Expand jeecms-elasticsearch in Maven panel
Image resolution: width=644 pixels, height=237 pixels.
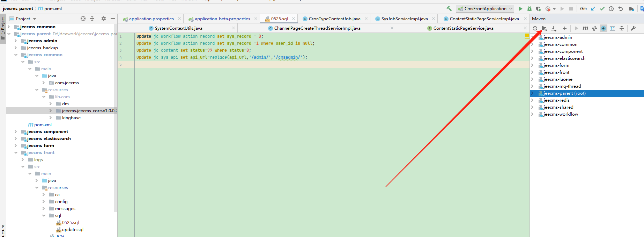click(532, 58)
